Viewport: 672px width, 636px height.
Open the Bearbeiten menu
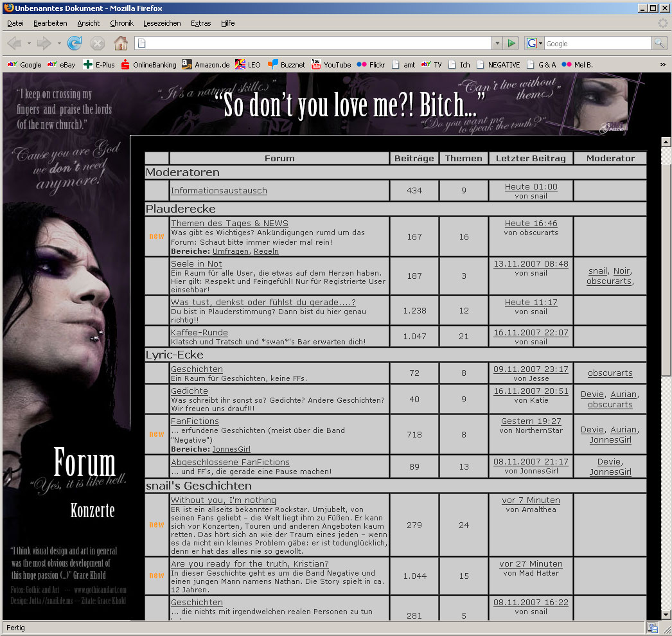pos(50,23)
